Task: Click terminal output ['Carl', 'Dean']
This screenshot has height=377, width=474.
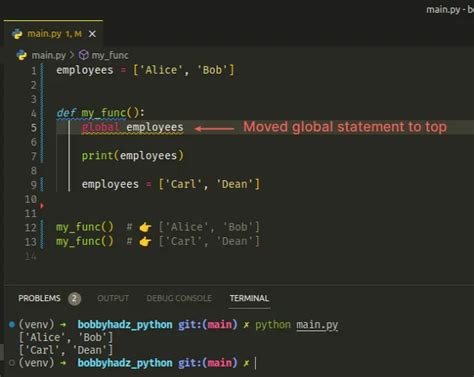Action: point(66,350)
